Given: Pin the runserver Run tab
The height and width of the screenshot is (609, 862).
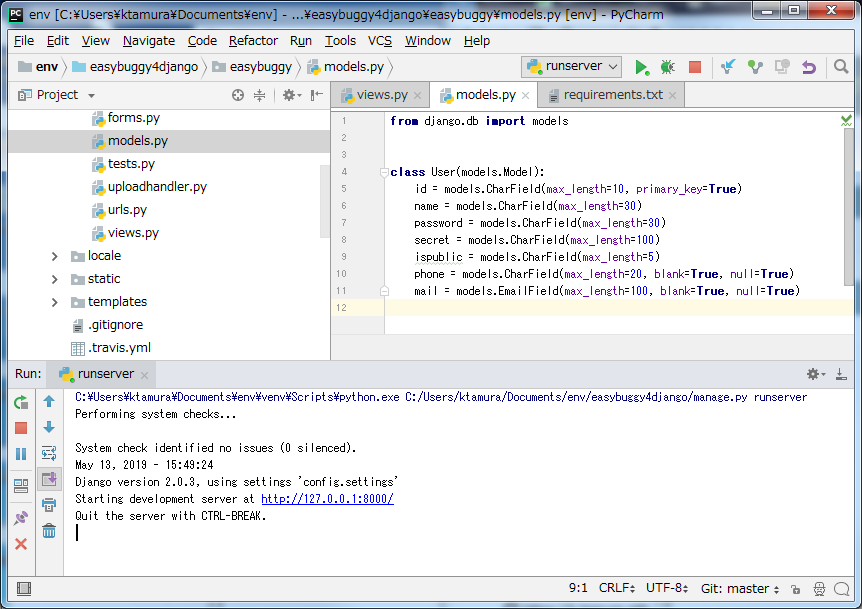Looking at the screenshot, I should (x=21, y=517).
